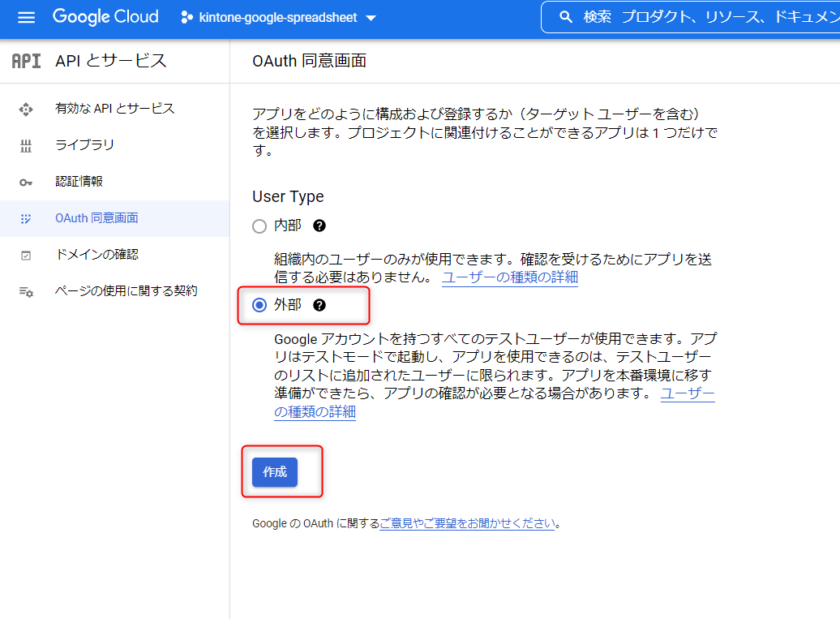Open the hamburger navigation menu

(27, 17)
